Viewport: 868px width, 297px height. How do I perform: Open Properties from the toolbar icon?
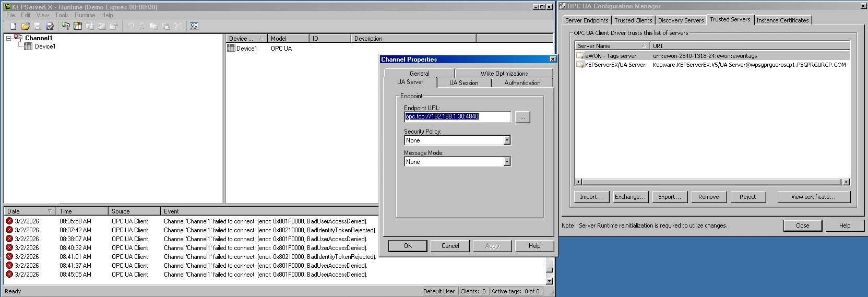(x=114, y=26)
